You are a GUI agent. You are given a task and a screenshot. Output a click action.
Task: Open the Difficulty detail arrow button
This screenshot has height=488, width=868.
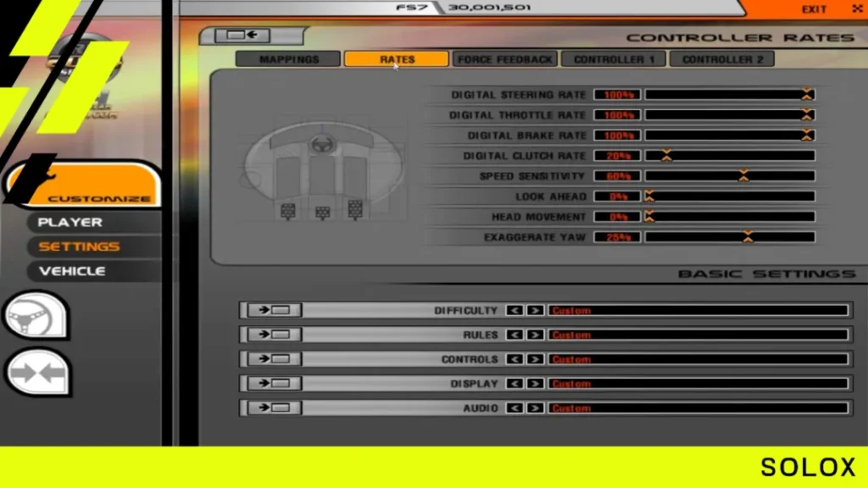click(x=275, y=310)
